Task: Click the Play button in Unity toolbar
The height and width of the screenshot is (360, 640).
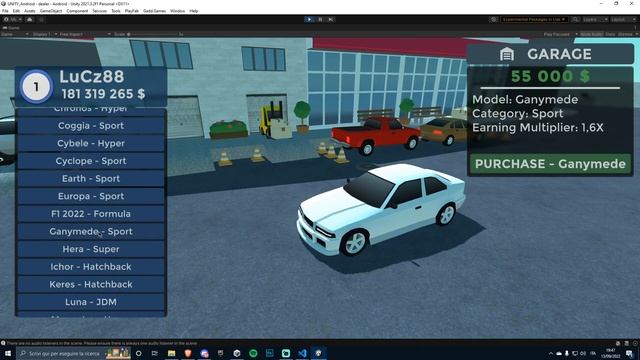Action: click(x=309, y=19)
